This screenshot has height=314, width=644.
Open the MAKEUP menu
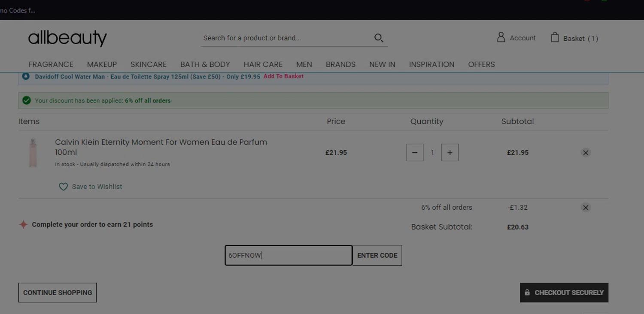coord(102,64)
